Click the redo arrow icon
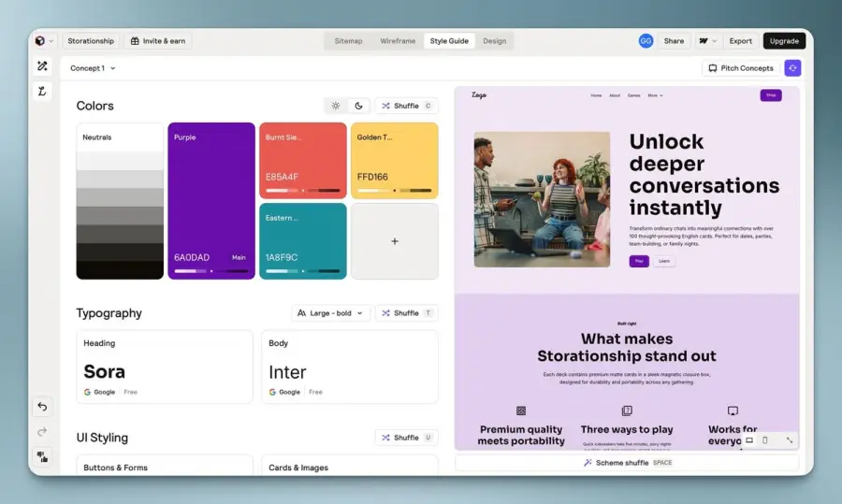Screen dimensions: 842x504 [x=42, y=432]
